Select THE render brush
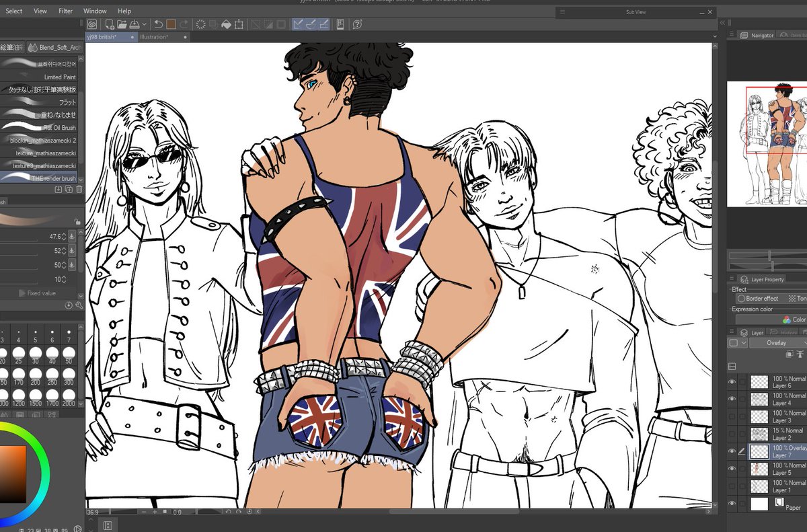The height and width of the screenshot is (532, 807). tap(39, 178)
